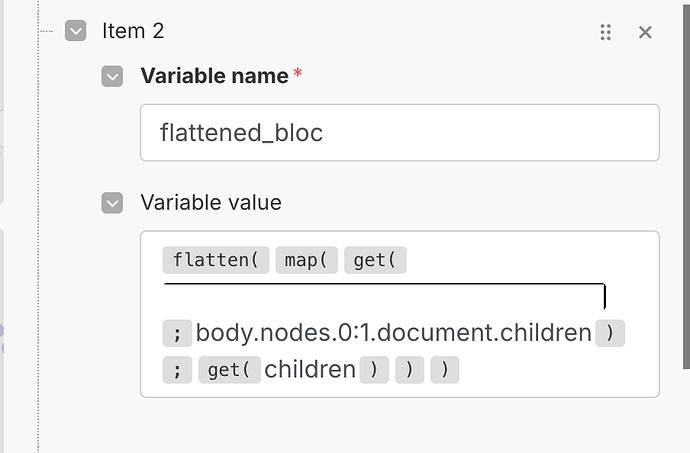Select the flatten( function pill

pos(216,260)
